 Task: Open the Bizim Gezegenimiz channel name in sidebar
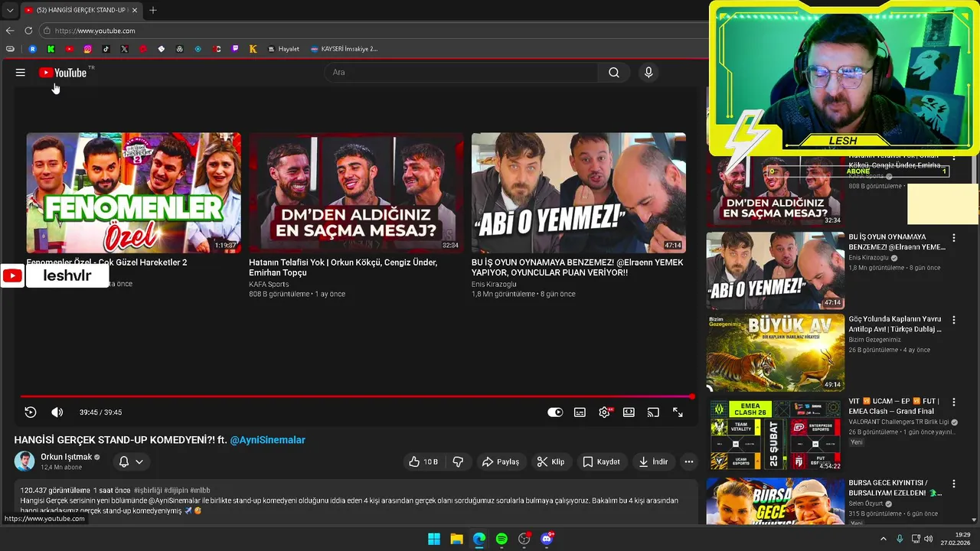point(874,340)
